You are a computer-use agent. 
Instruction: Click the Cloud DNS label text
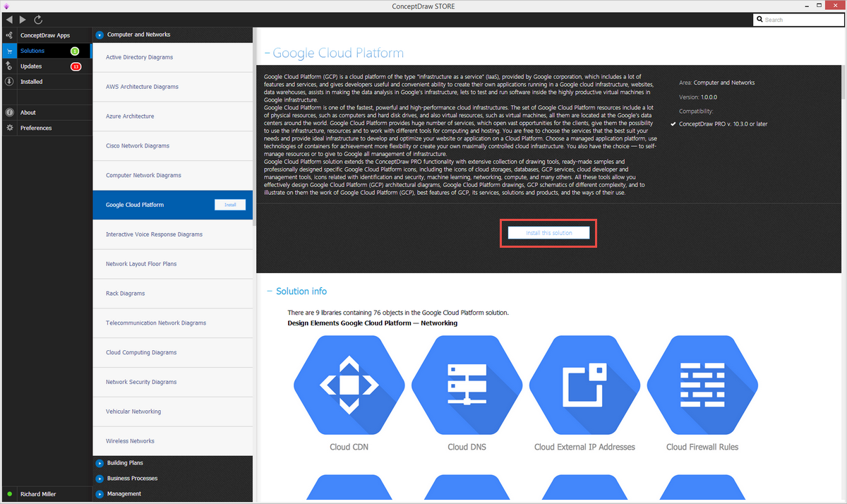coord(467,447)
